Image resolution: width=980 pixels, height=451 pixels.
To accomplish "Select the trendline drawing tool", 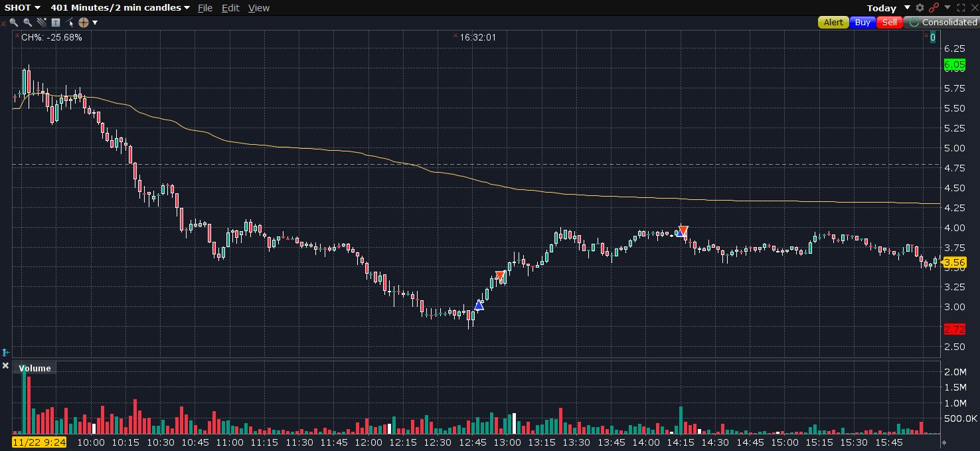I will 41,23.
